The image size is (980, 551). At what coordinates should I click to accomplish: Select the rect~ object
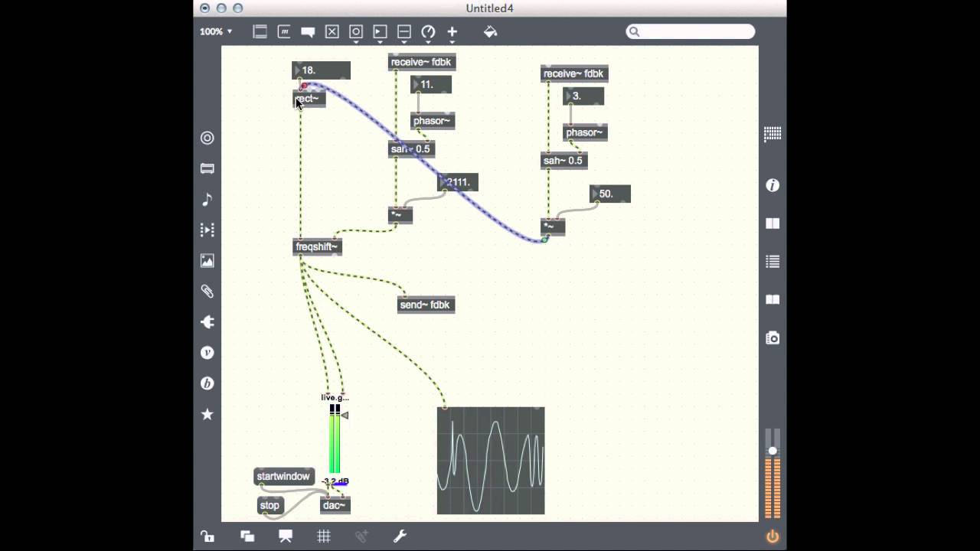pos(309,99)
